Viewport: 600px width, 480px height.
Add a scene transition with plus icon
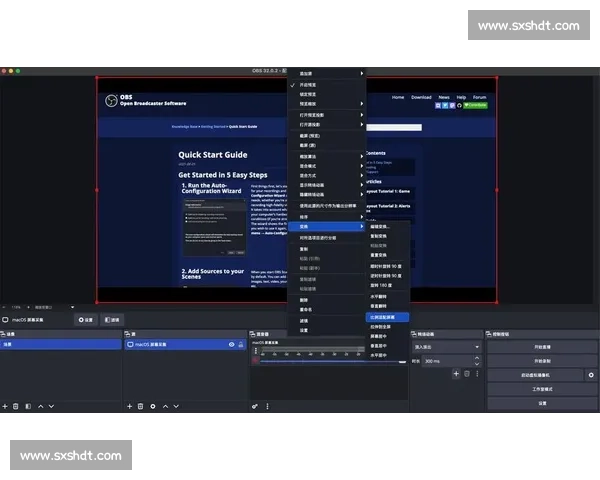tap(455, 373)
